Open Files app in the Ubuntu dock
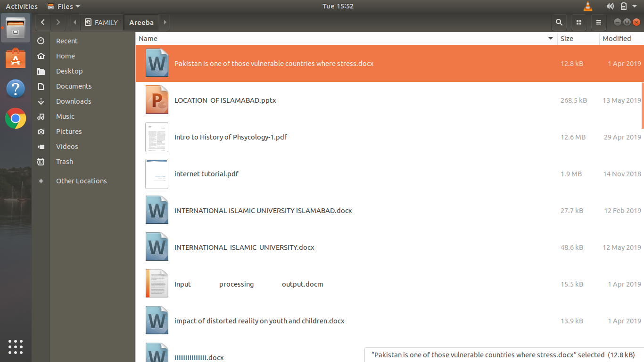Image resolution: width=644 pixels, height=362 pixels. (16, 28)
